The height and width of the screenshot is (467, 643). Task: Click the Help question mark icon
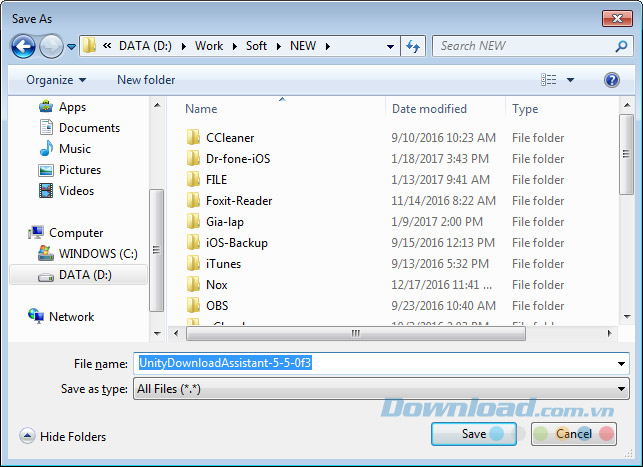(x=612, y=80)
